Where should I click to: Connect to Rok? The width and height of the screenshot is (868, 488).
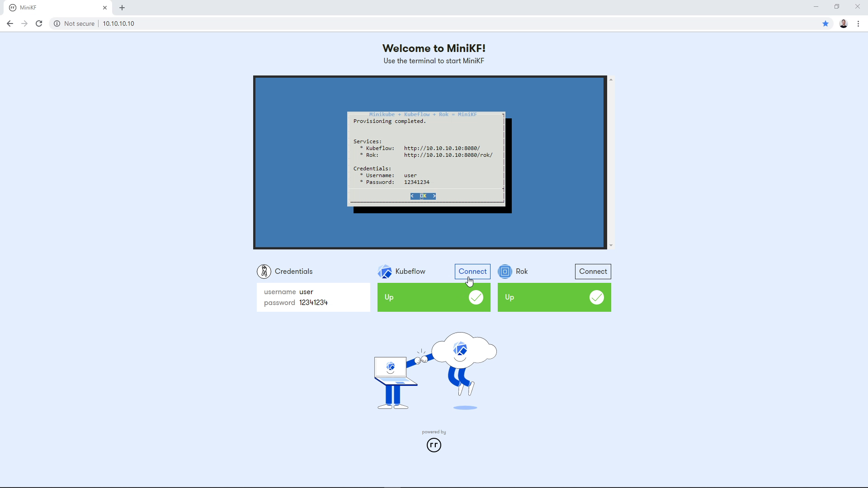[593, 272]
